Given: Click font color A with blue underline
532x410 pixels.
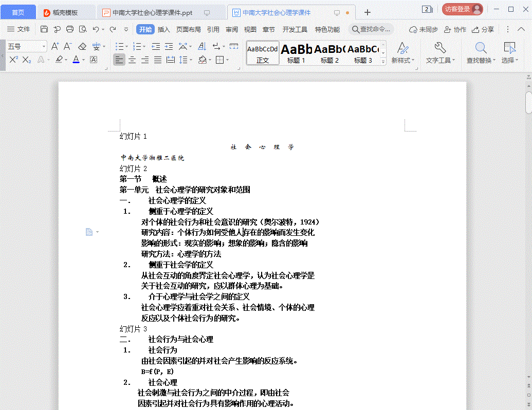Looking at the screenshot, I should tap(76, 60).
